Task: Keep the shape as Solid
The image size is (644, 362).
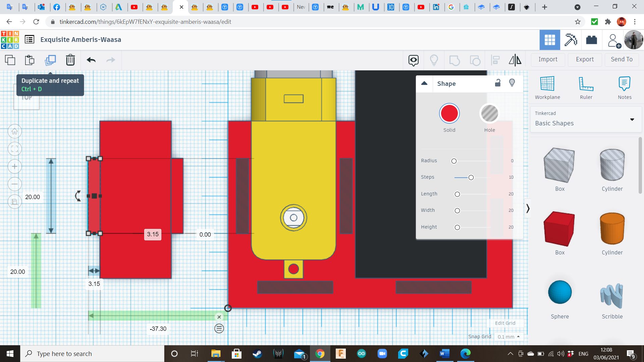Action: click(449, 113)
